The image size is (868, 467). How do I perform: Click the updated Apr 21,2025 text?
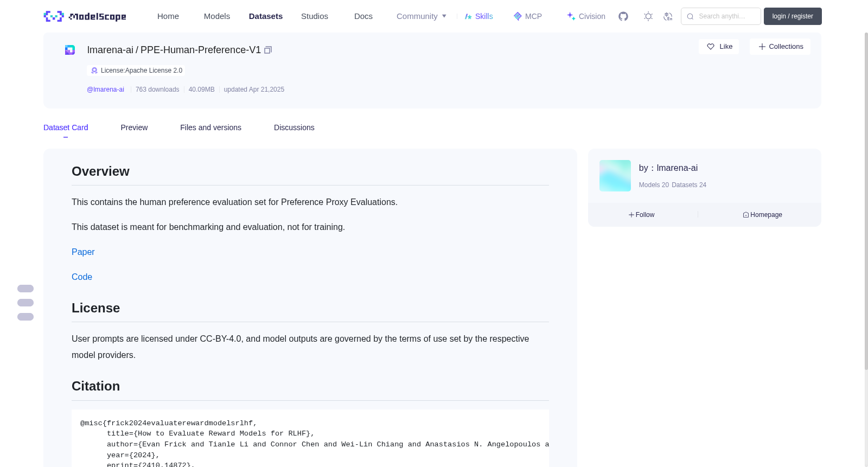254,89
